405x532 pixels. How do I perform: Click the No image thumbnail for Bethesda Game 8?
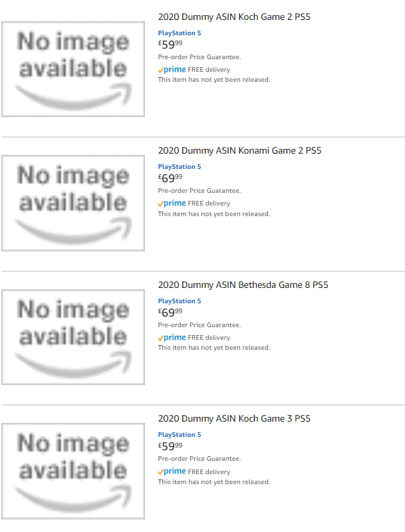click(x=73, y=337)
